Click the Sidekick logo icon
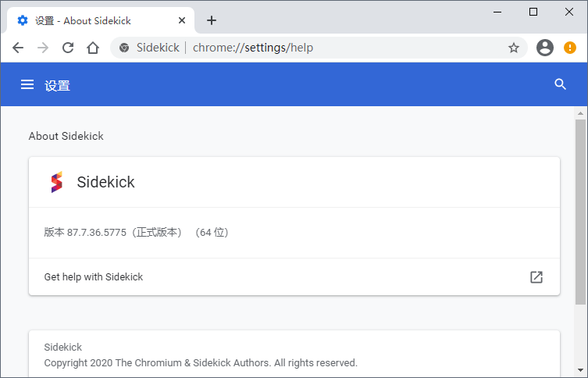The height and width of the screenshot is (378, 588). click(x=57, y=182)
